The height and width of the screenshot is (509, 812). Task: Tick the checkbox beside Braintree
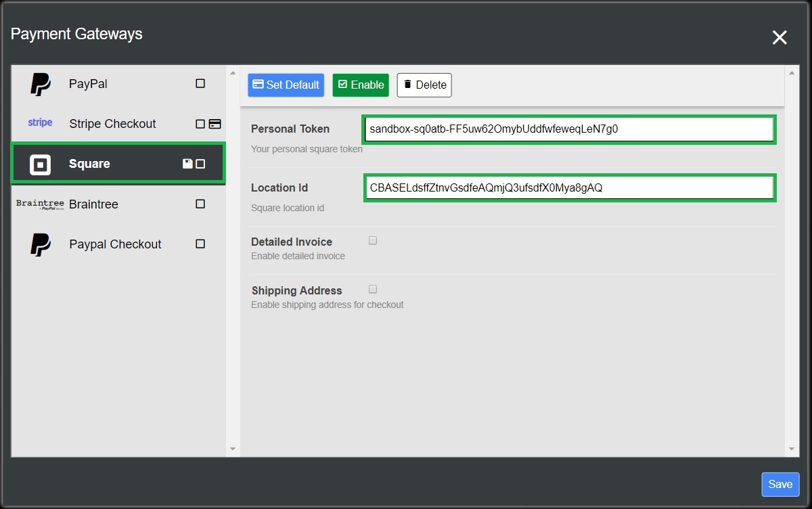(x=200, y=202)
